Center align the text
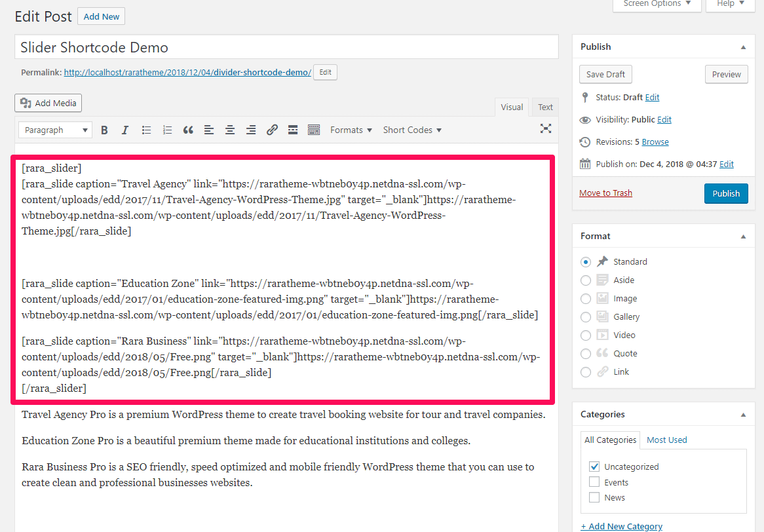 click(x=230, y=130)
